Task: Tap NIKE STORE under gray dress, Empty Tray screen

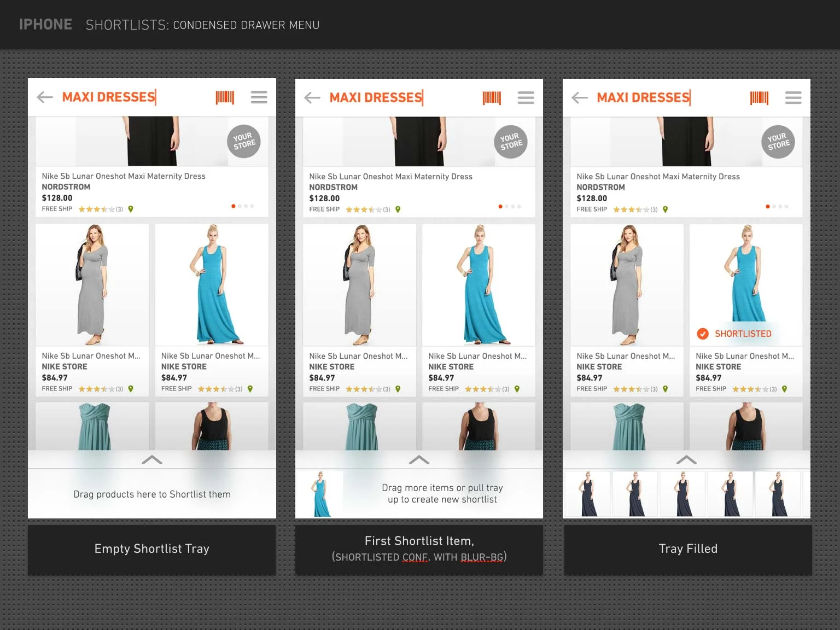Action: coord(65,366)
